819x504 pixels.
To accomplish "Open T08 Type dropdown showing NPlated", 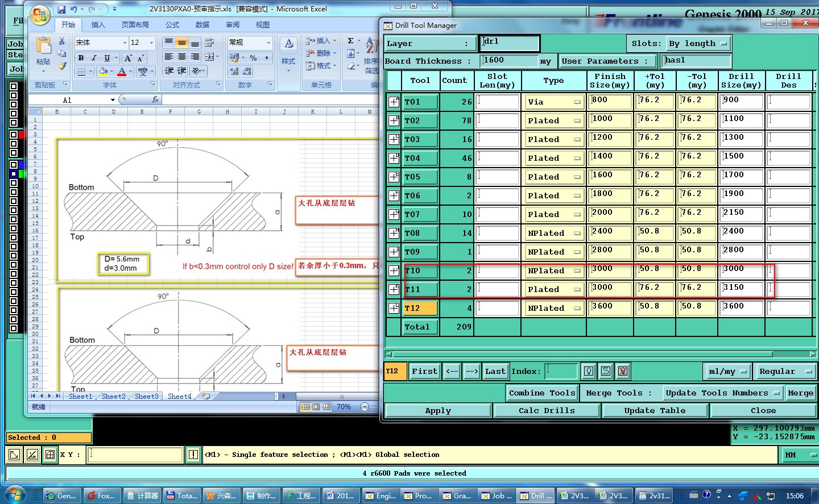I will click(554, 234).
